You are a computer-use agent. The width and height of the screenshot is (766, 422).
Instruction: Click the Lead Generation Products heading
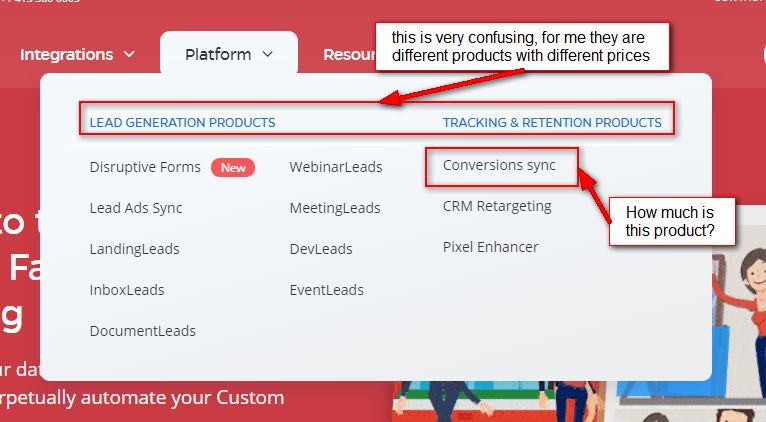tap(182, 123)
